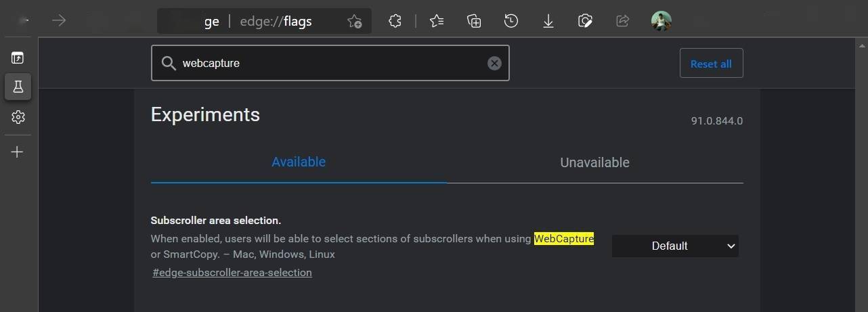Open the Favorites star list icon

437,21
